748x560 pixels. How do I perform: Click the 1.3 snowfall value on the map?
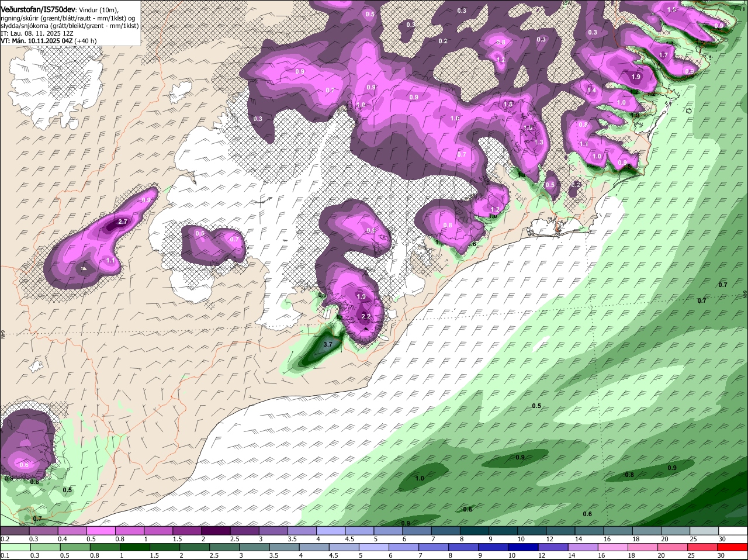coord(539,143)
